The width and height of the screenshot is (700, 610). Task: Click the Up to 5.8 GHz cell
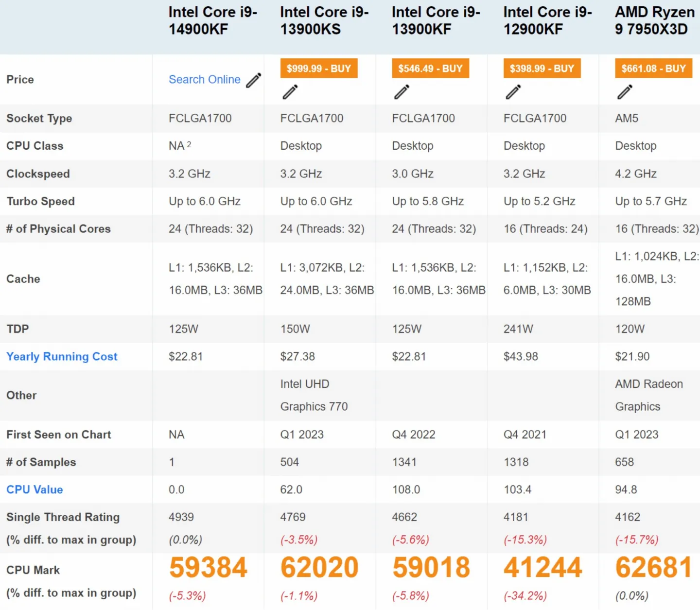click(428, 201)
